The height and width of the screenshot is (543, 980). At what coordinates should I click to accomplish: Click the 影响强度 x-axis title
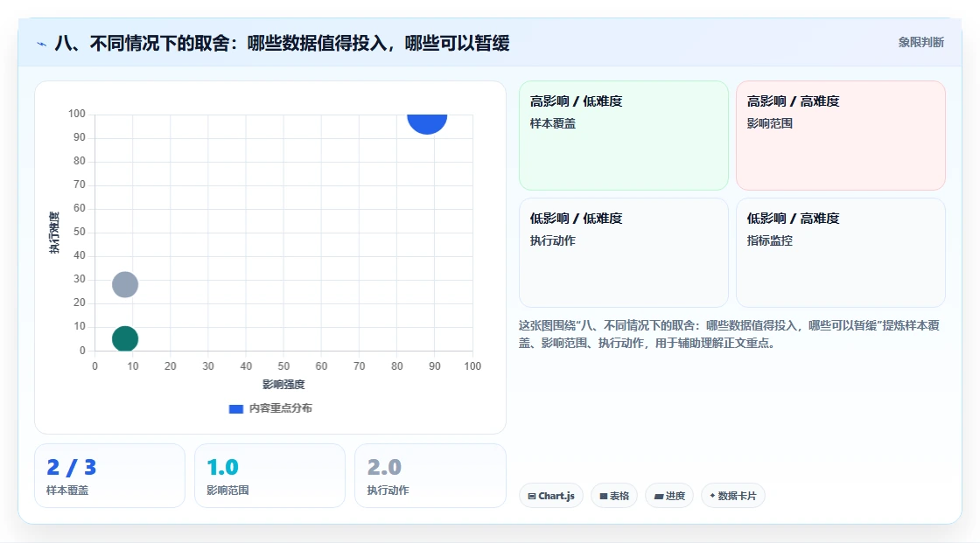point(283,384)
